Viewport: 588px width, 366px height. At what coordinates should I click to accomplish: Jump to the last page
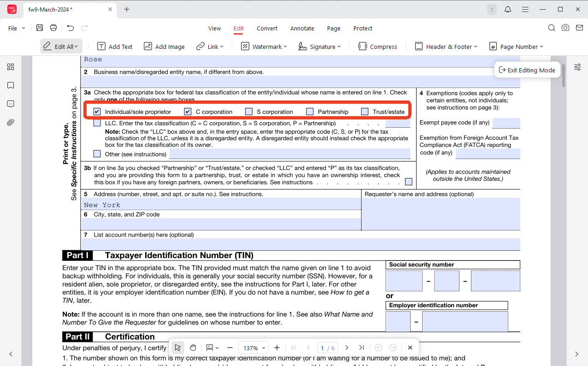point(362,348)
